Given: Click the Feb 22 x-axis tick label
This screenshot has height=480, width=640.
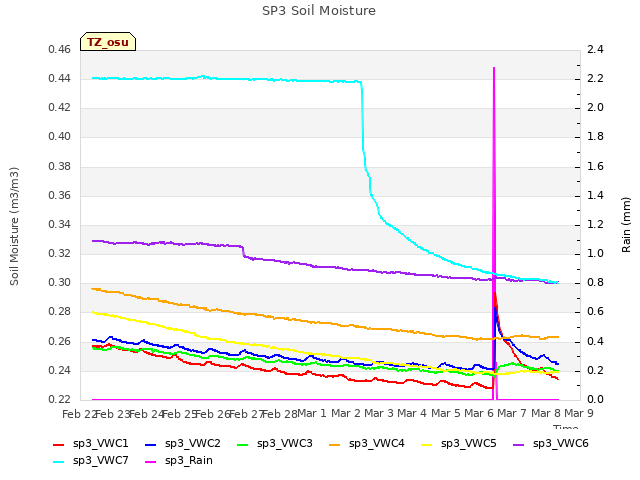Looking at the screenshot, I should pyautogui.click(x=80, y=414).
